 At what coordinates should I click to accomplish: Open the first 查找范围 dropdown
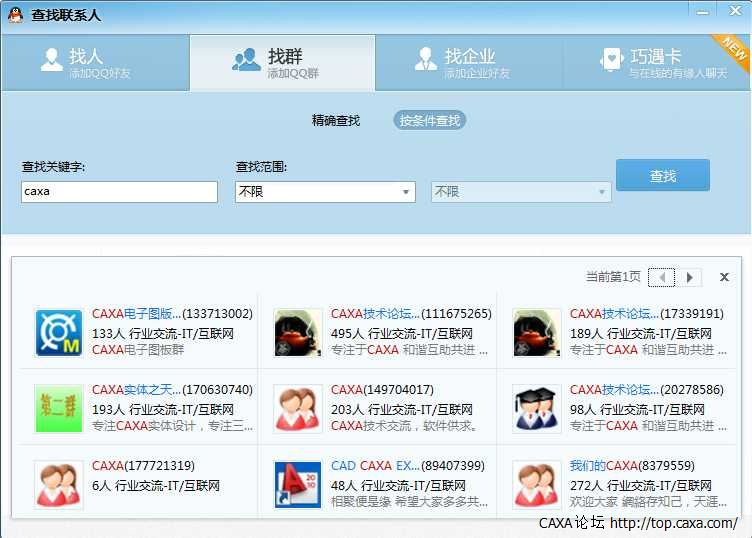[325, 192]
